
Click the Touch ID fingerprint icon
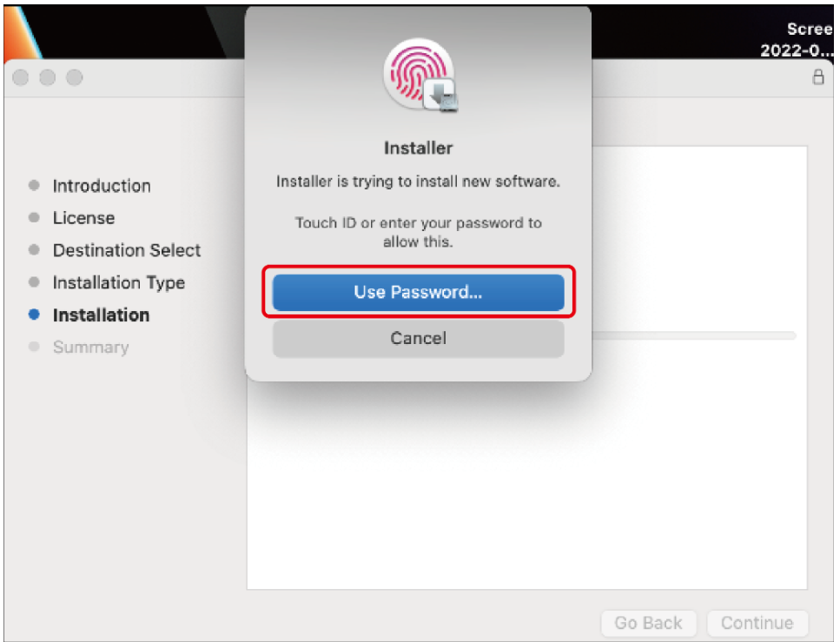click(418, 74)
